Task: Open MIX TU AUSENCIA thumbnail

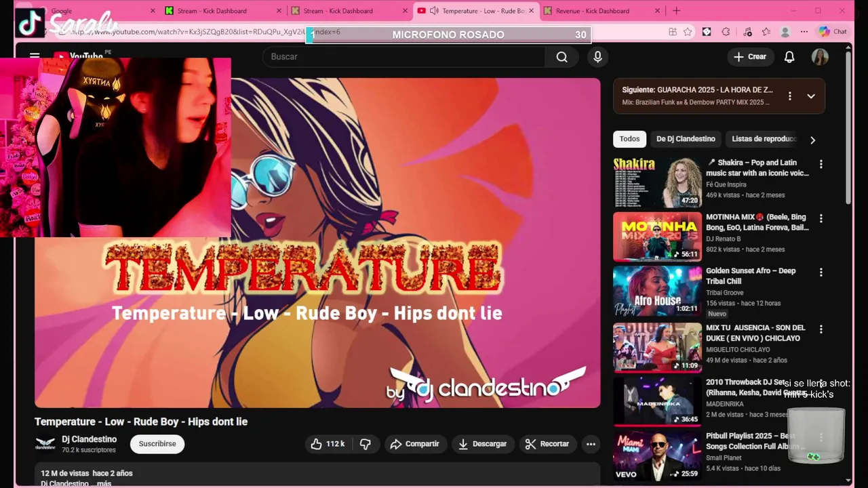Action: 657,348
